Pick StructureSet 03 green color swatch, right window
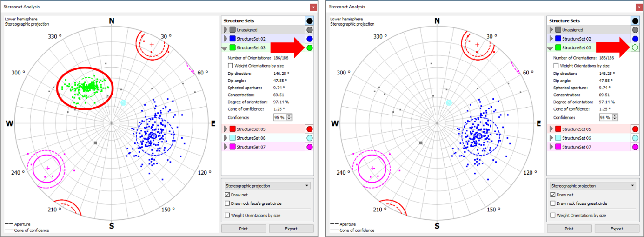The width and height of the screenshot is (644, 237). coord(558,47)
